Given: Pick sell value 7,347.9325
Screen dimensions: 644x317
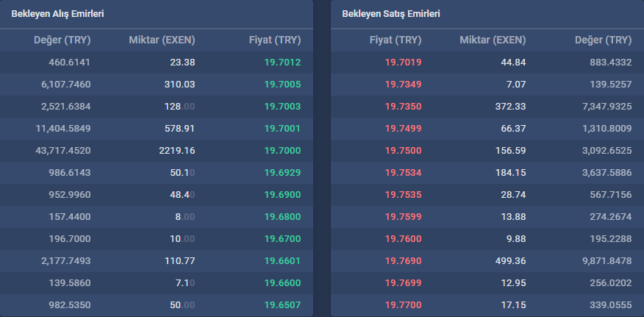Looking at the screenshot, I should [x=607, y=107].
